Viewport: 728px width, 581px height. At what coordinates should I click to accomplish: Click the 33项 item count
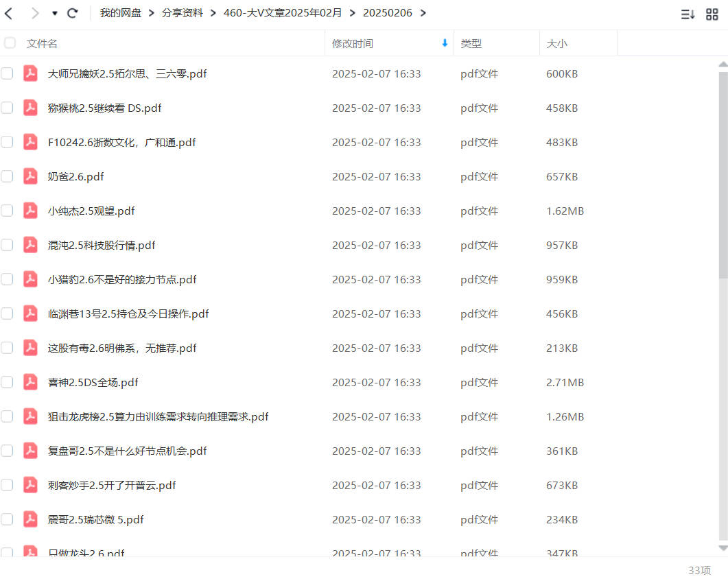coord(699,570)
